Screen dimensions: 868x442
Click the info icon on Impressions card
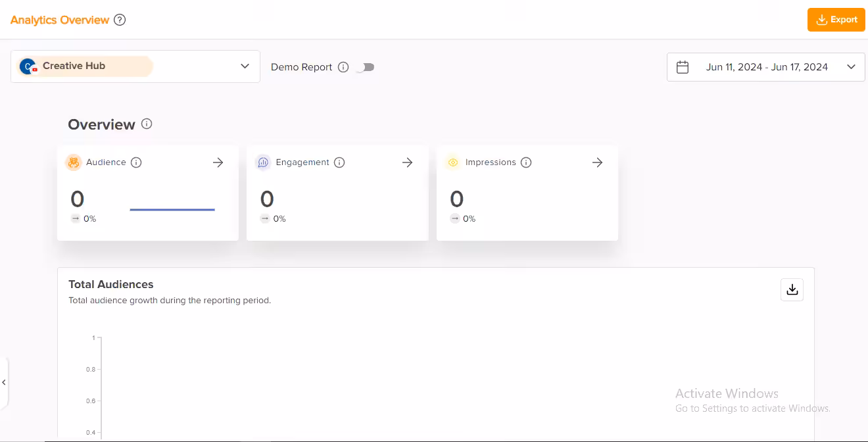coord(526,162)
